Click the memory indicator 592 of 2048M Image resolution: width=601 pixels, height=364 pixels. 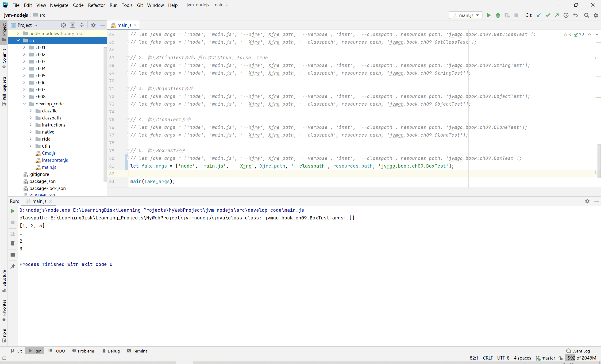[582, 358]
